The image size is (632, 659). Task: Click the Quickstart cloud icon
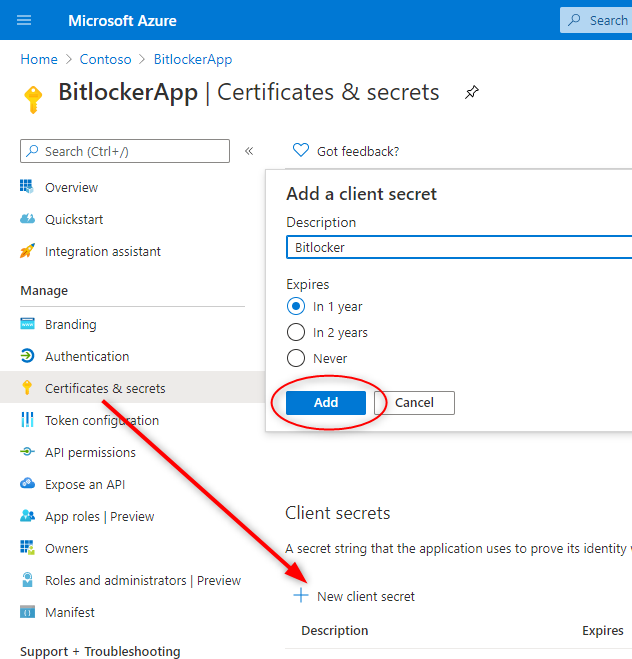point(27,219)
